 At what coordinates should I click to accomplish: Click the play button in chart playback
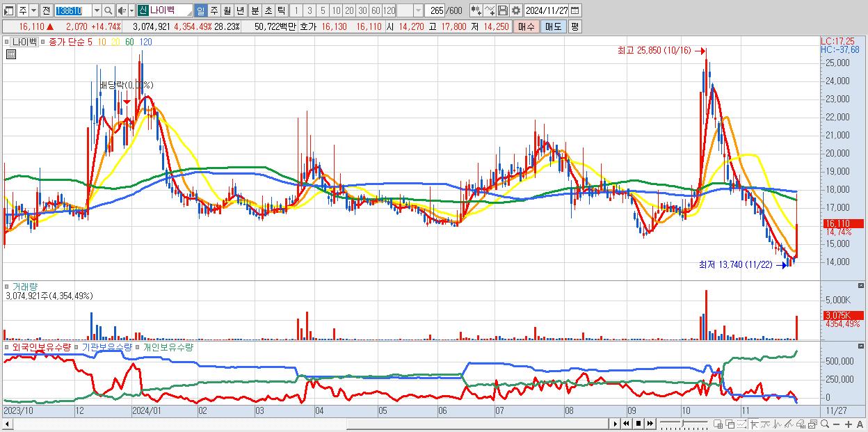tap(615, 424)
